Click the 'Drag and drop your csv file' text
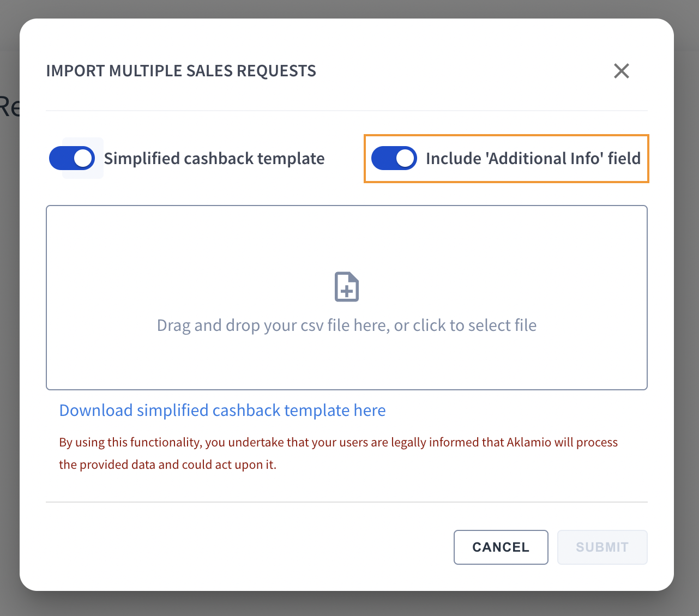 click(347, 325)
